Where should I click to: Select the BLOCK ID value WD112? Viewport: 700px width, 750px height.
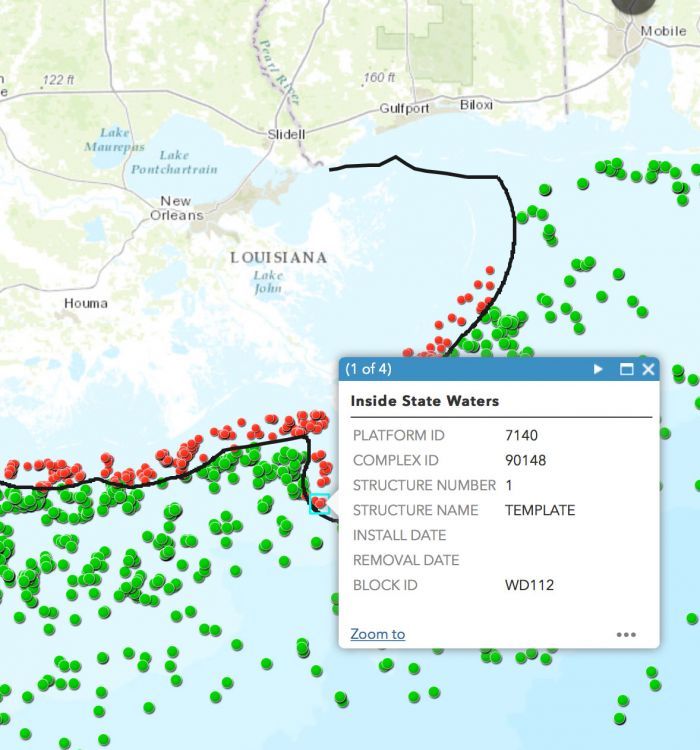(x=529, y=585)
